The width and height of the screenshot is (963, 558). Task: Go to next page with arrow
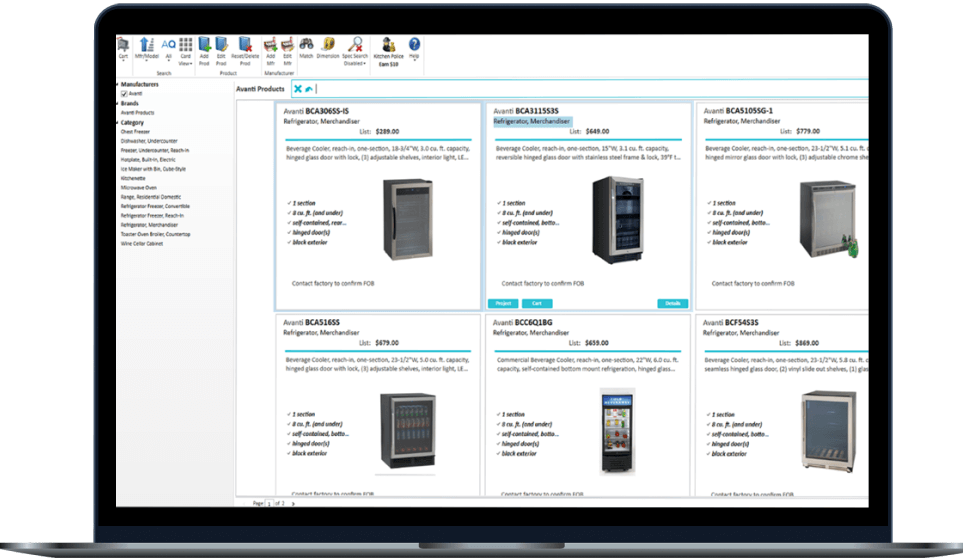[x=293, y=503]
